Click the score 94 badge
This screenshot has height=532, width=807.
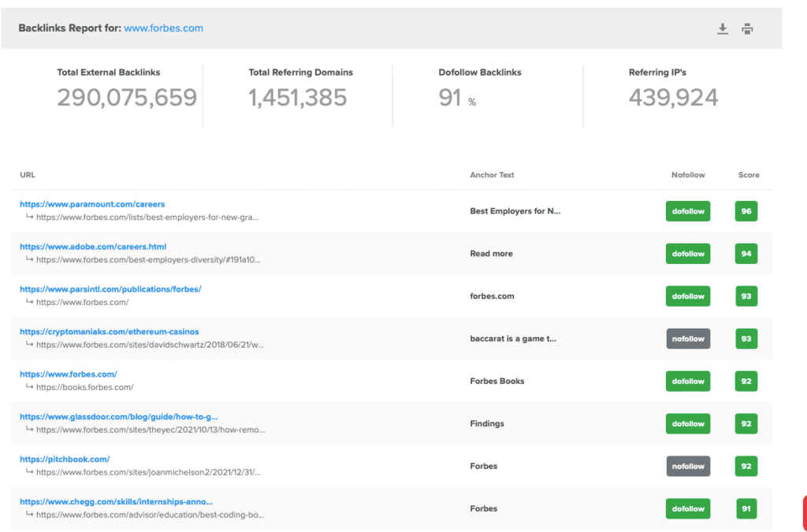(x=746, y=254)
